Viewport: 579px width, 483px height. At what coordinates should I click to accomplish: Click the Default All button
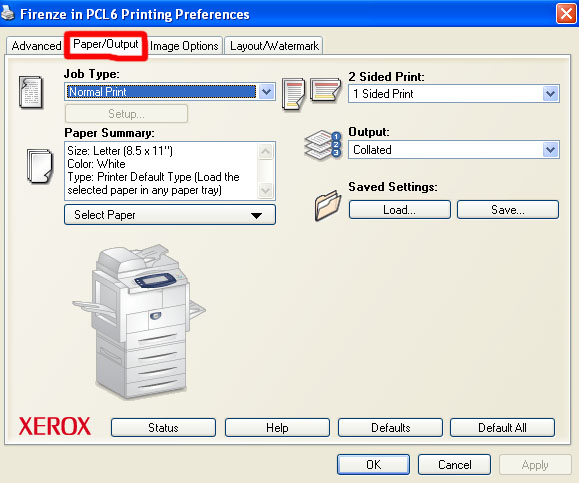click(502, 428)
